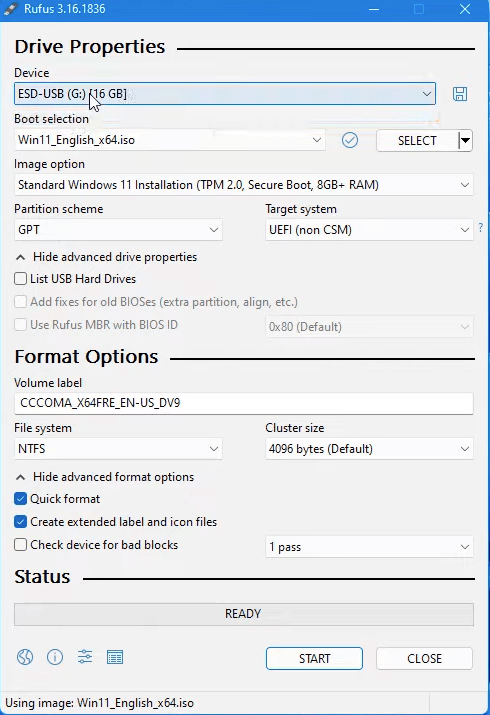Click the READY status progress bar
The image size is (490, 715).
click(243, 614)
